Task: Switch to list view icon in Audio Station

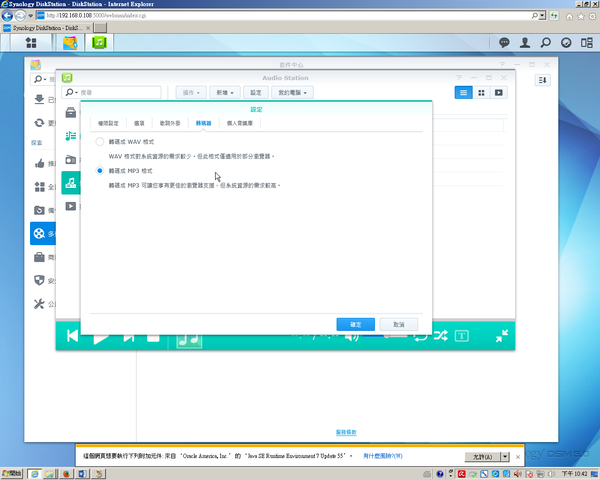Action: tap(464, 92)
